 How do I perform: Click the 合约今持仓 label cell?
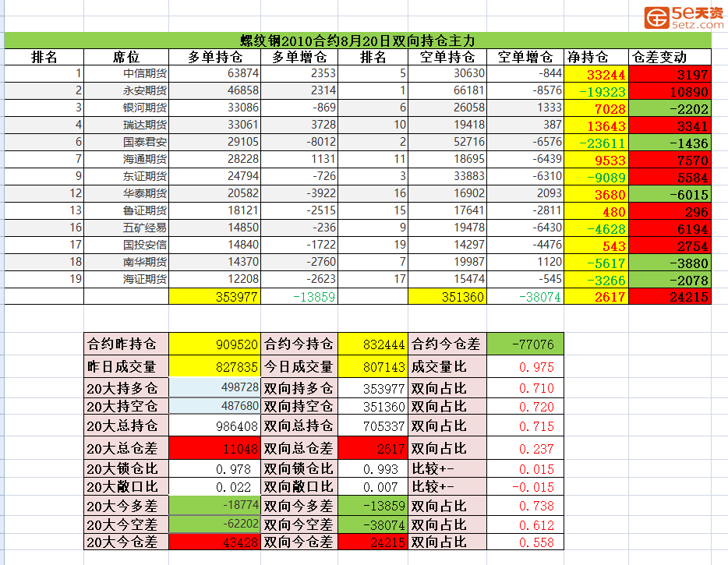(x=299, y=344)
